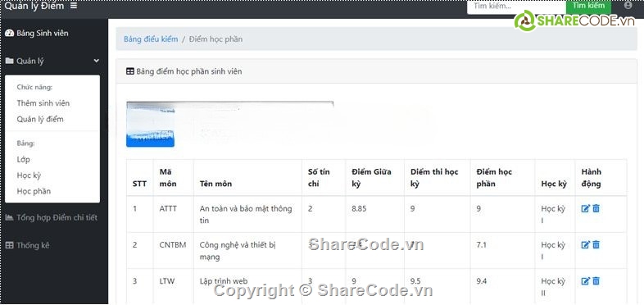Image resolution: width=644 pixels, height=305 pixels.
Task: Click the blue button under student info
Action: coord(150,139)
